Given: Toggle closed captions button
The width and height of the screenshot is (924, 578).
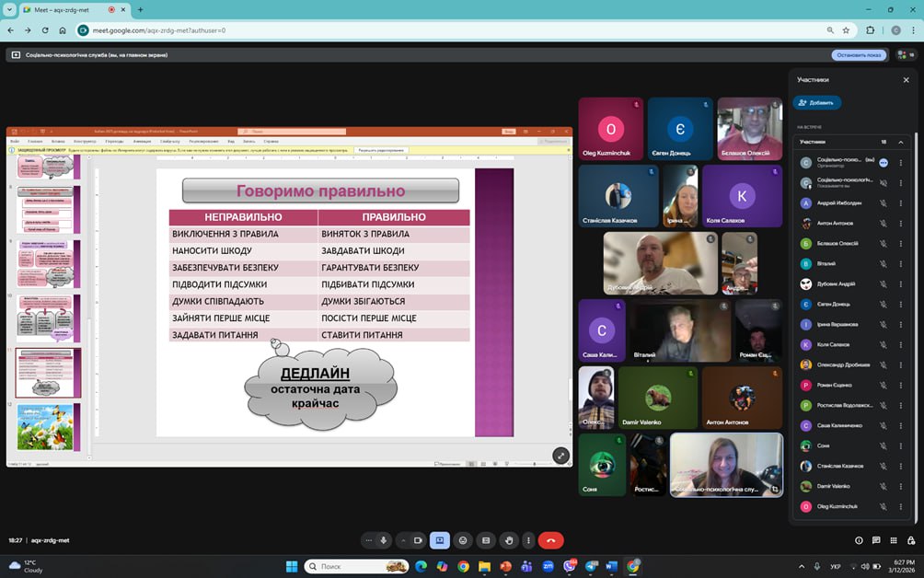Looking at the screenshot, I should (486, 540).
